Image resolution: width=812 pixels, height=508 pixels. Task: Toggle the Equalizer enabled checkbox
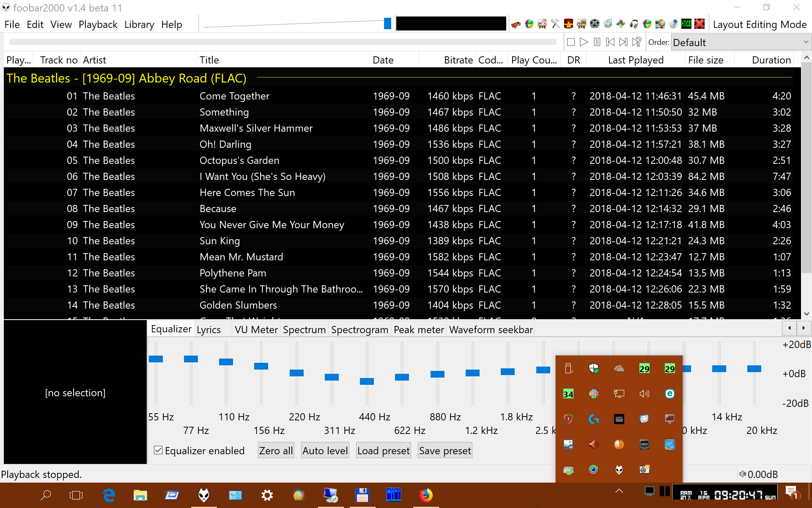[x=158, y=450]
